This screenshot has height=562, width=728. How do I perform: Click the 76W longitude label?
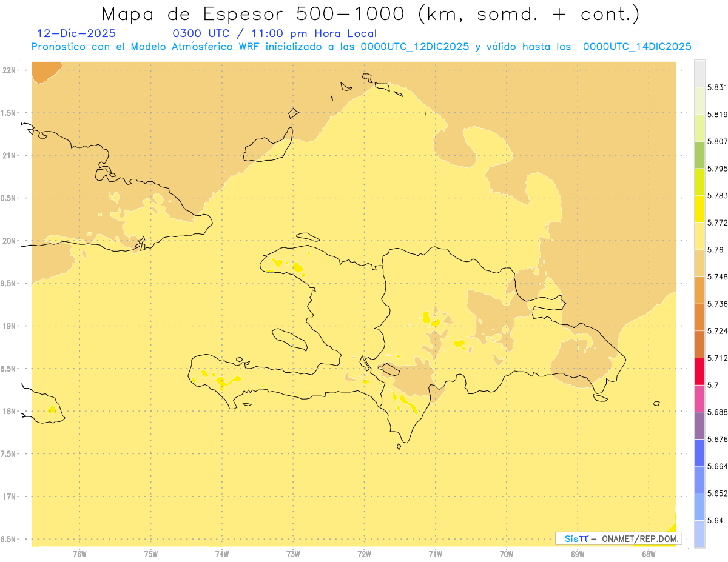(79, 554)
